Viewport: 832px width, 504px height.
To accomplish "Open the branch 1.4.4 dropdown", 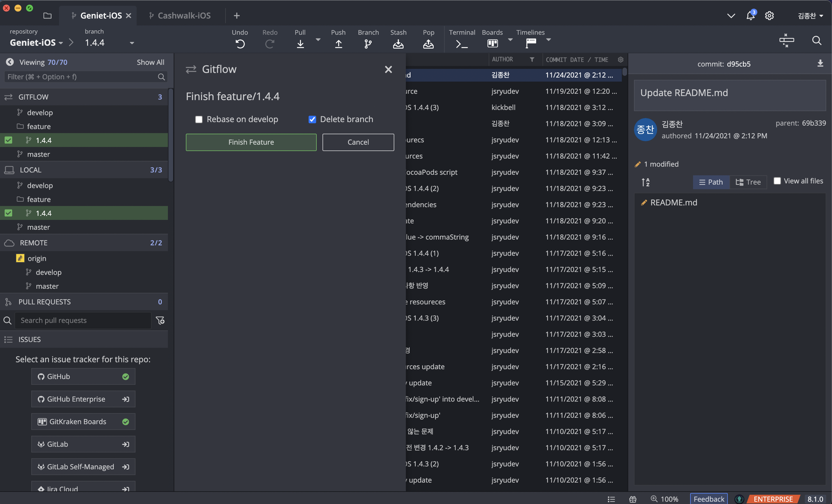I will tap(132, 43).
